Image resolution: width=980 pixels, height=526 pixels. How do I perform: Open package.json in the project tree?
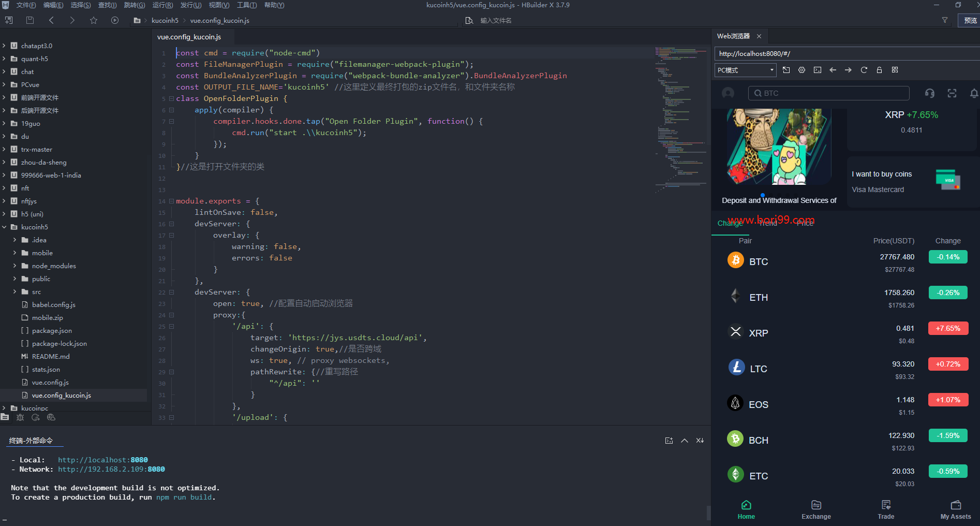click(x=52, y=330)
